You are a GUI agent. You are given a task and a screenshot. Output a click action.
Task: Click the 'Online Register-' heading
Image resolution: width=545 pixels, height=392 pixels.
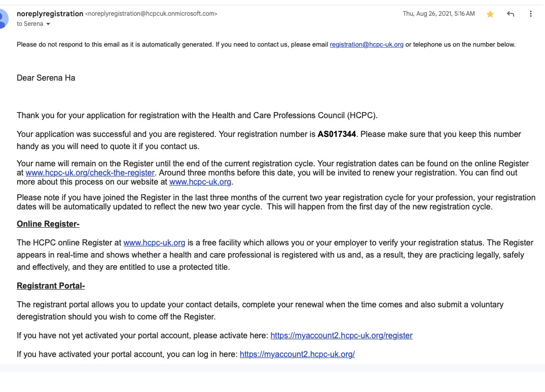point(48,224)
